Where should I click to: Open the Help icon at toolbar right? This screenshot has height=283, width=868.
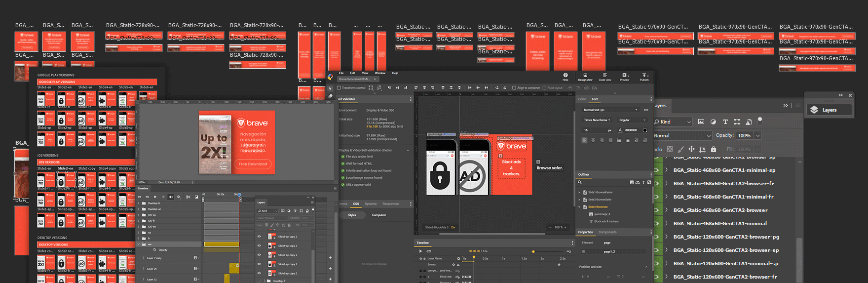[566, 77]
